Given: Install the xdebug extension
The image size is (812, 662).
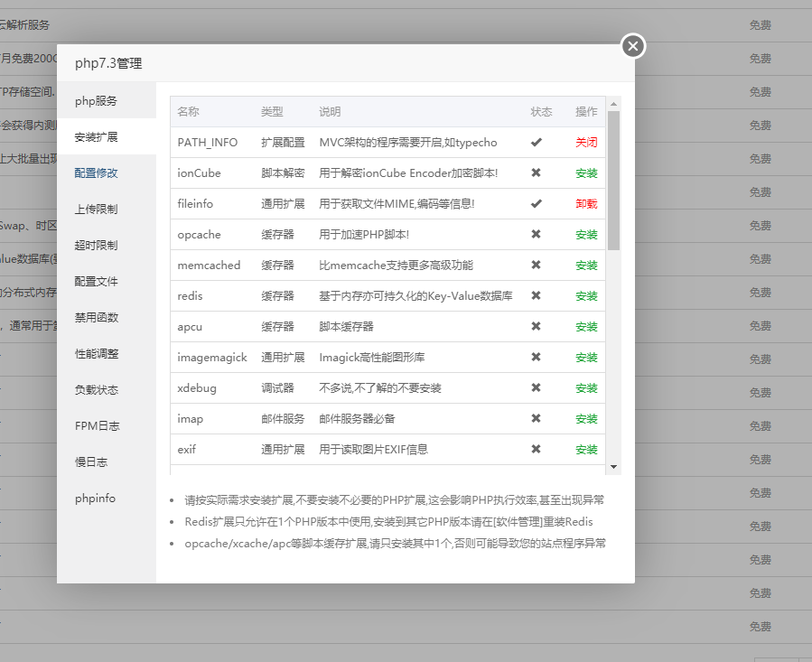Looking at the screenshot, I should coord(586,388).
